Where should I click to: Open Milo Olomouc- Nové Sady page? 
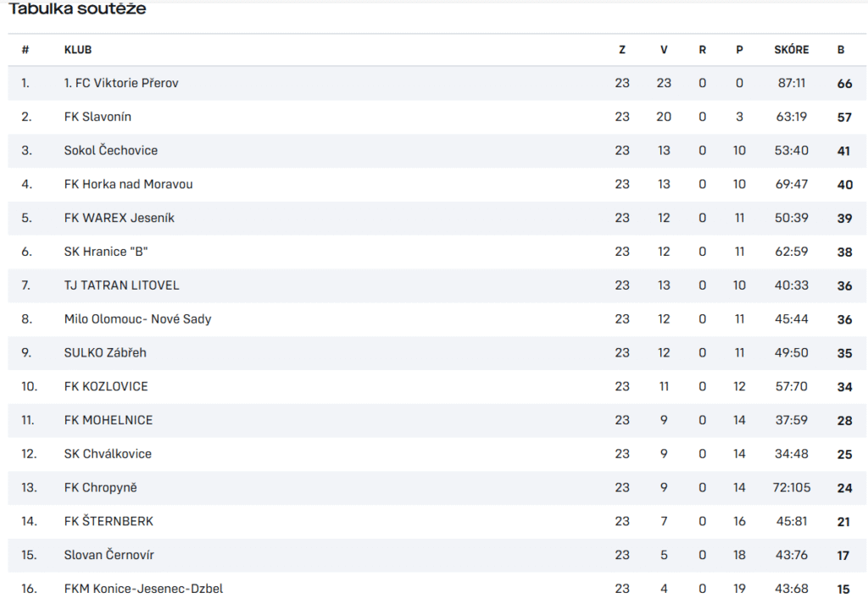click(137, 319)
